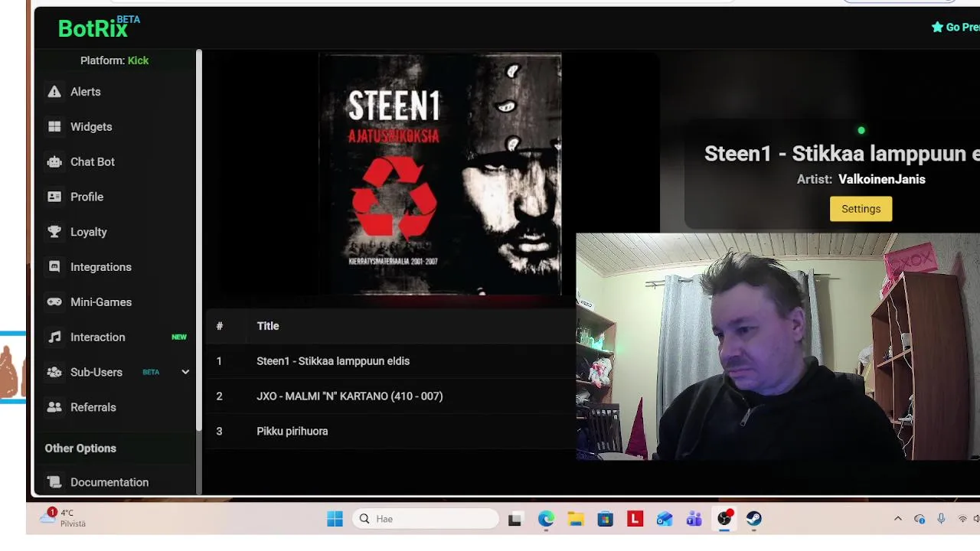Click the Widgets grid icon
The image size is (980, 551).
[54, 127]
